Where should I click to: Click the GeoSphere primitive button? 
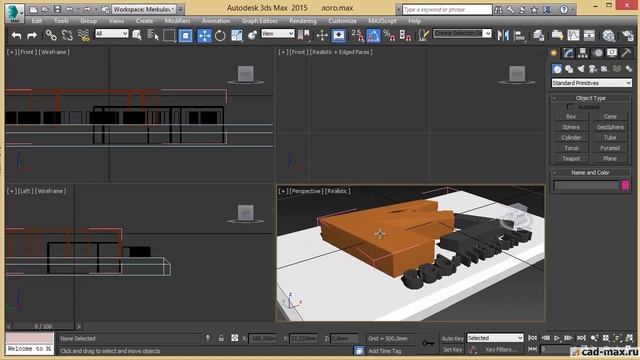pos(610,127)
